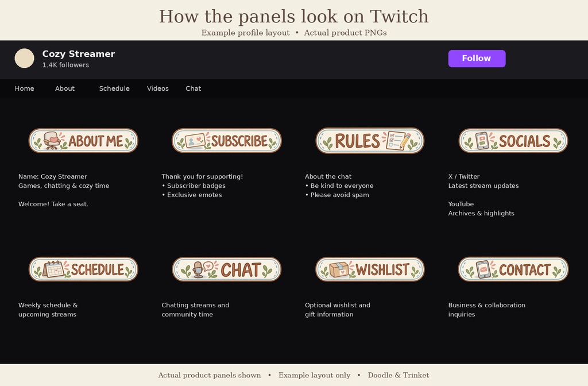Click the X / Twitter text under Socials
The image size is (588, 386).
point(464,176)
